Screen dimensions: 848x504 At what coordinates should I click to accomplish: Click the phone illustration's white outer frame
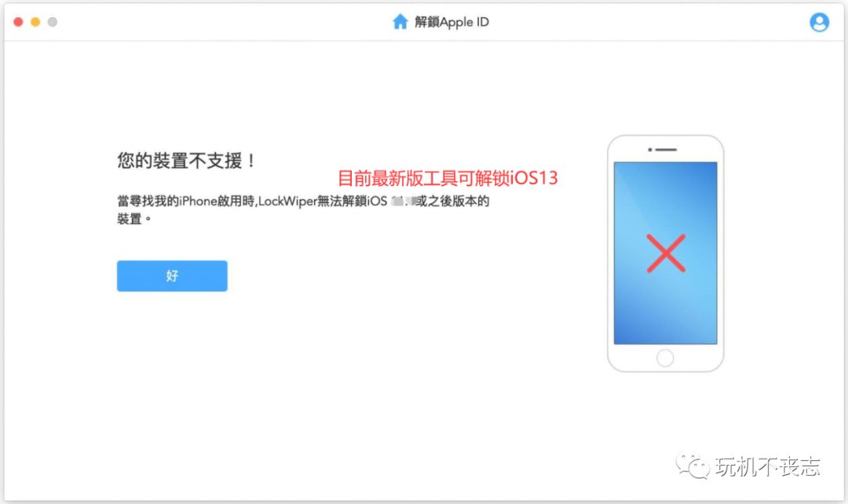point(665,253)
